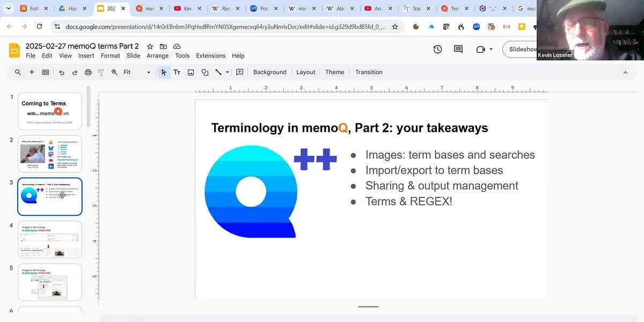644x322 pixels.
Task: Open the Extensions menu
Action: pos(211,56)
